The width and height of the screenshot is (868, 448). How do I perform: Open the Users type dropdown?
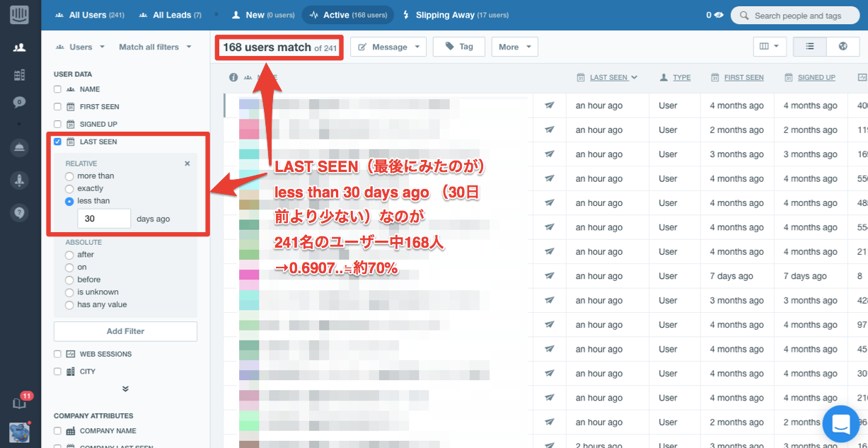80,47
